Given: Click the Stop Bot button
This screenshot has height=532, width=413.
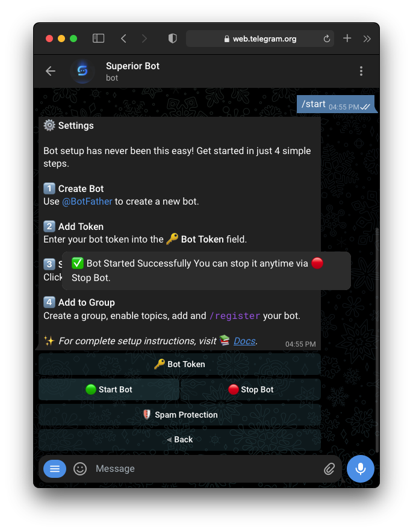Looking at the screenshot, I should click(x=251, y=389).
